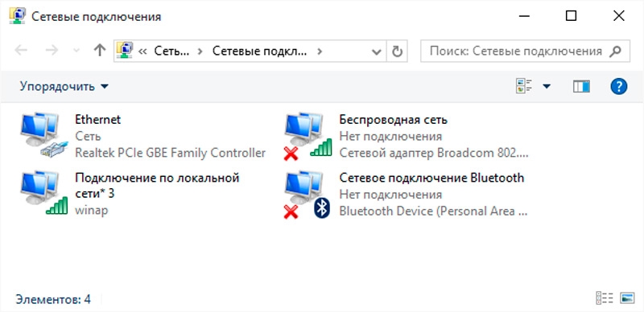Click the search magnifier icon
Image resolution: width=644 pixels, height=312 pixels.
click(x=615, y=51)
